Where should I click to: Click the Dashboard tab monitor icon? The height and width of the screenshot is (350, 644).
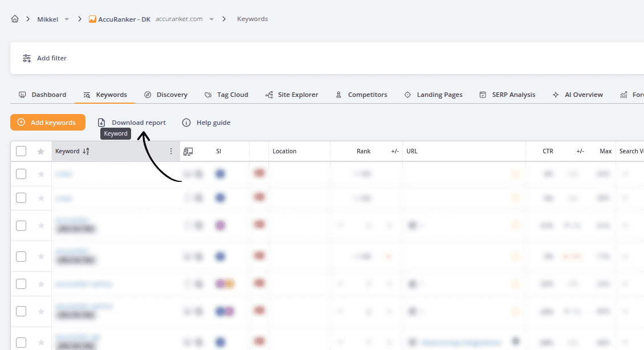[x=22, y=95]
